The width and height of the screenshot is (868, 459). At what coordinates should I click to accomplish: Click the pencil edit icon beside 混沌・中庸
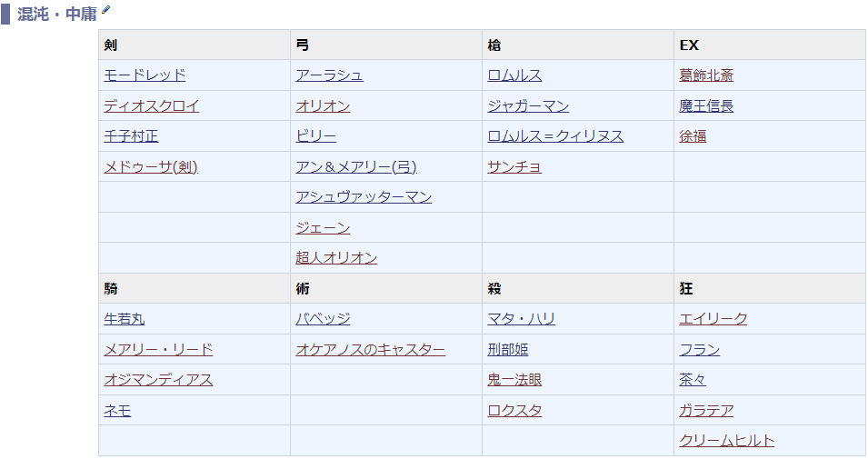[x=105, y=10]
